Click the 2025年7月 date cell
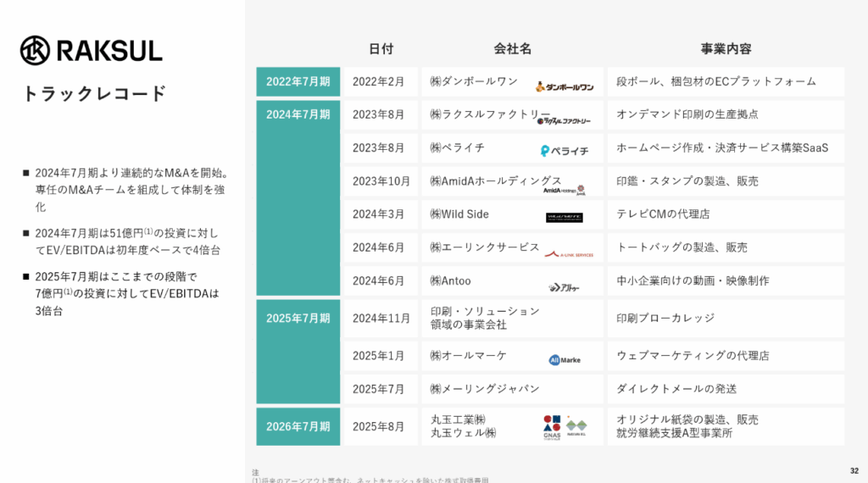This screenshot has width=868, height=483. coord(381,389)
